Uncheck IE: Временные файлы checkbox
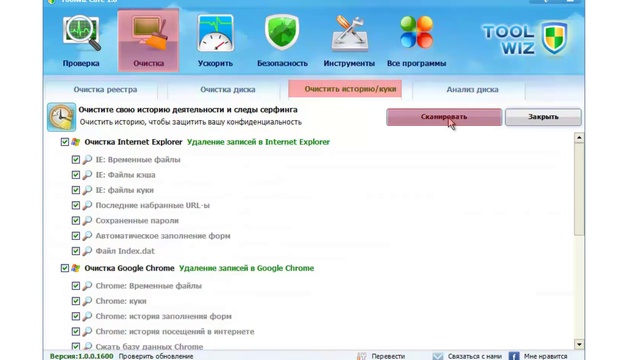The height and width of the screenshot is (360, 640). pyautogui.click(x=76, y=160)
